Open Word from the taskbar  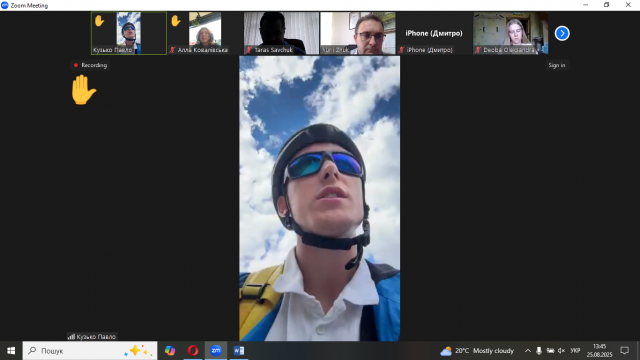point(239,351)
